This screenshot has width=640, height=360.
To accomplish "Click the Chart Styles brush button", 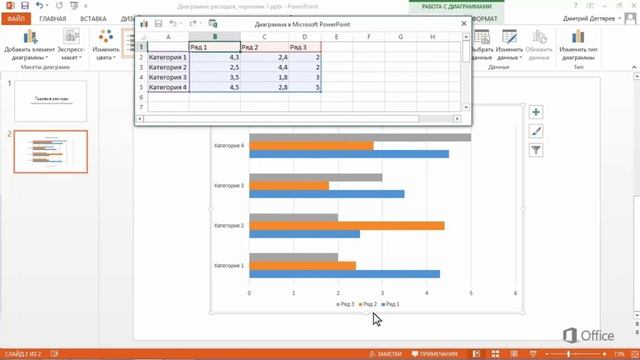I will [536, 131].
